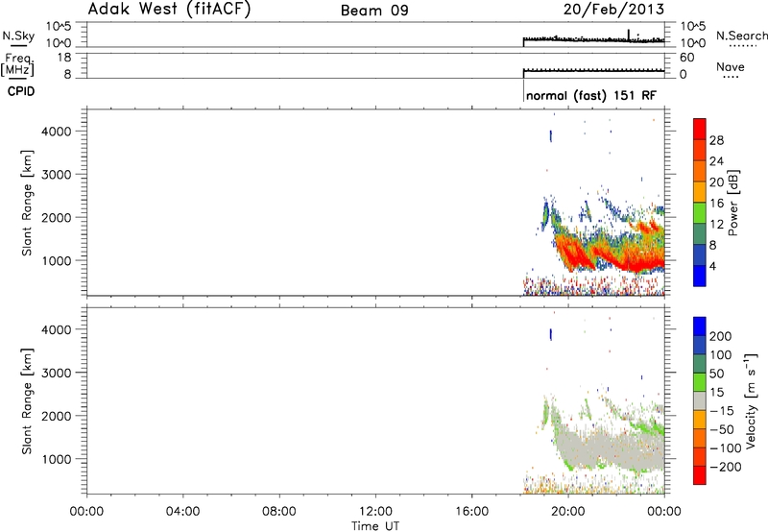Screen dimensions: 768x532
Task: Click the 'N.Search' legend label
Action: click(741, 36)
